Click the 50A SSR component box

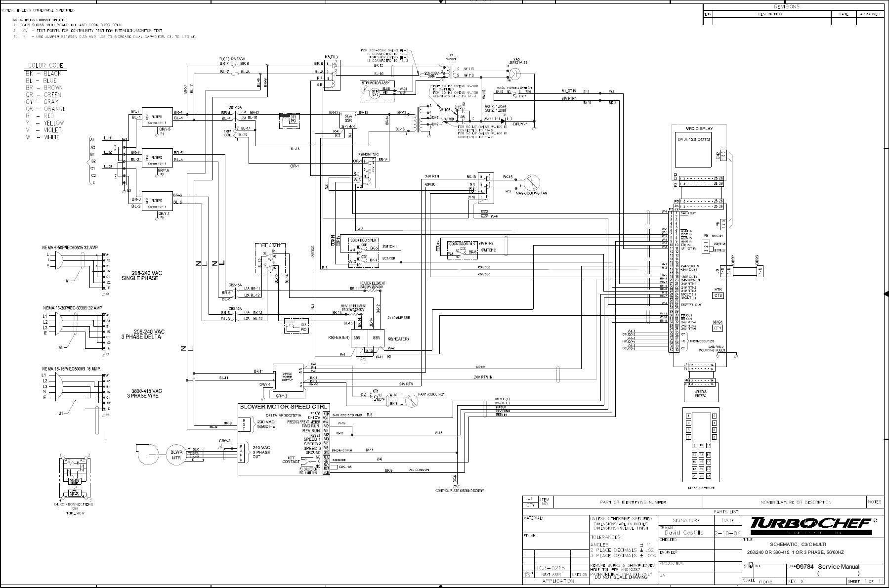(348, 120)
